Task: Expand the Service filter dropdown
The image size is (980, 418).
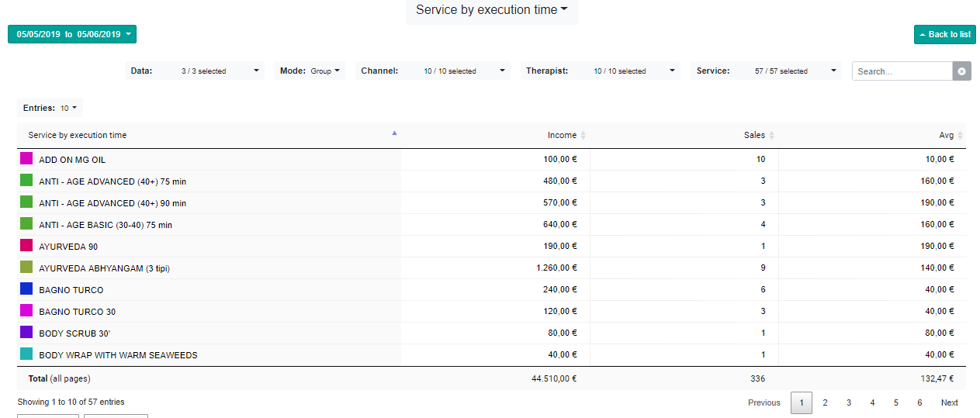Action: [767, 71]
